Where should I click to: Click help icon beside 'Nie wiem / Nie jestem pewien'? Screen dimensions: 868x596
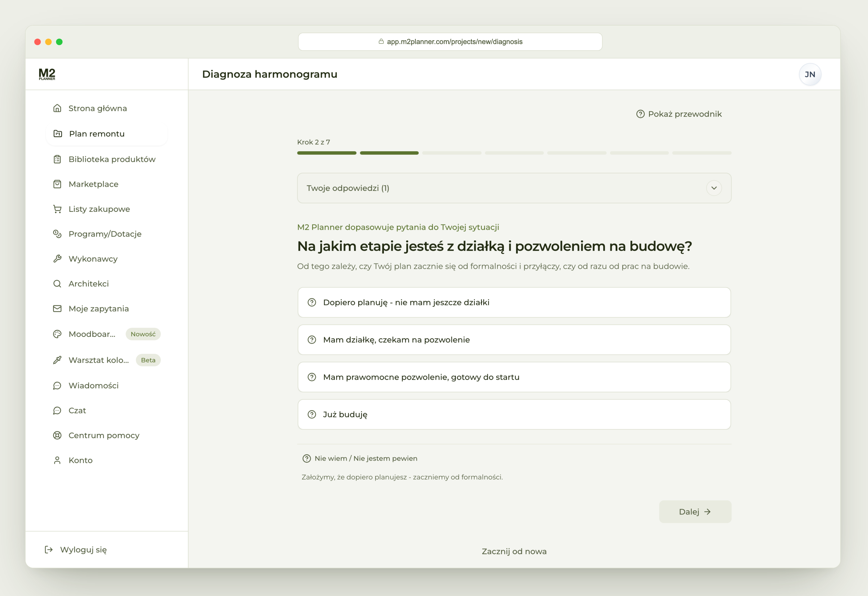[306, 458]
